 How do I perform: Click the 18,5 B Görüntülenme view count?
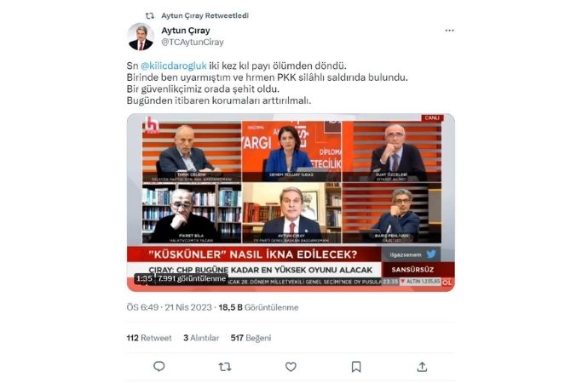[258, 307]
